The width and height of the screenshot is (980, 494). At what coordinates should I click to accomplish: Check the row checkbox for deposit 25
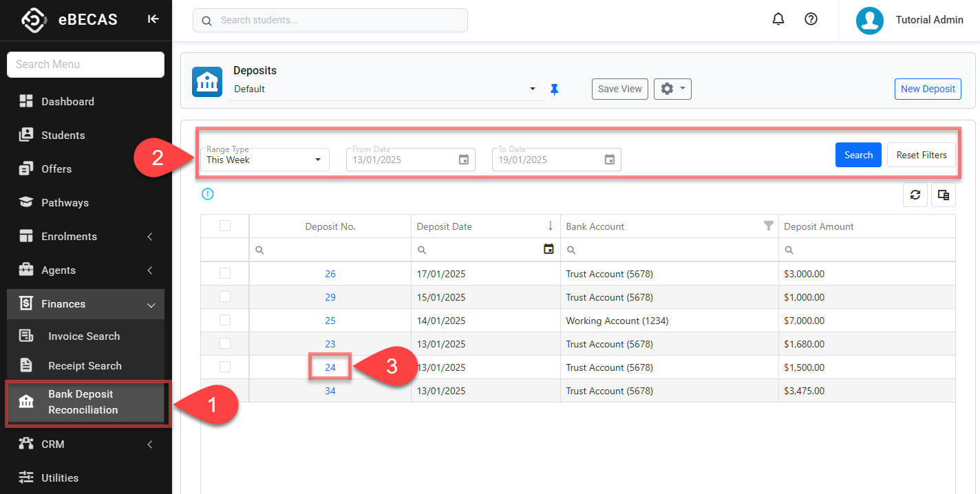click(225, 321)
